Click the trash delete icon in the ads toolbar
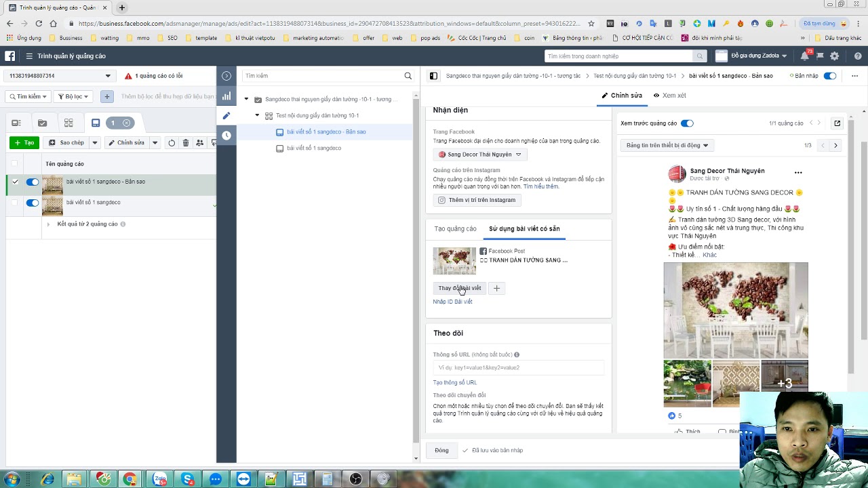This screenshot has height=488, width=868. click(x=186, y=143)
